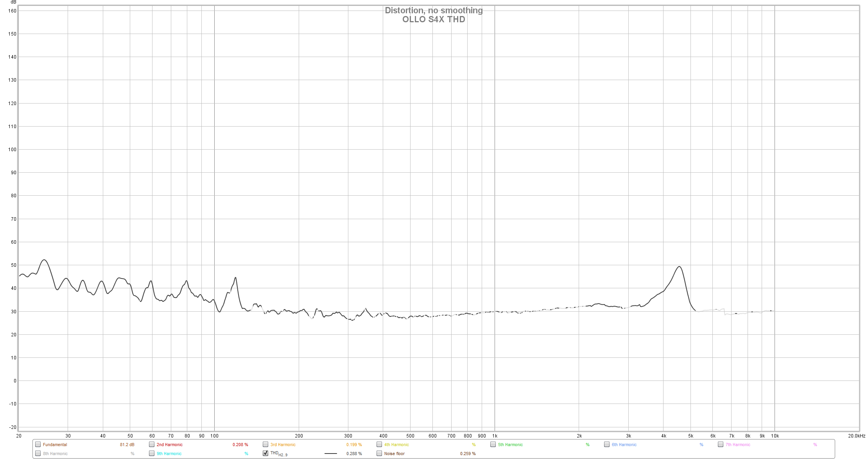Check the 9th Harmonic box
The height and width of the screenshot is (459, 868).
click(x=152, y=453)
